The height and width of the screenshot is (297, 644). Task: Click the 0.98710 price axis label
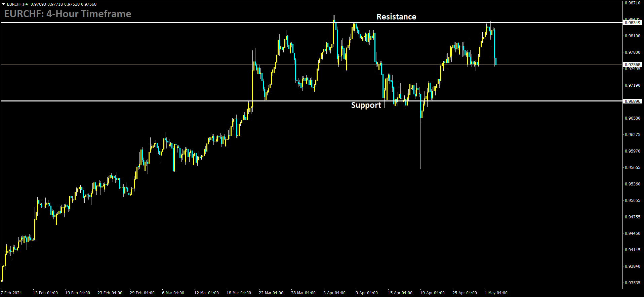pyautogui.click(x=633, y=3)
